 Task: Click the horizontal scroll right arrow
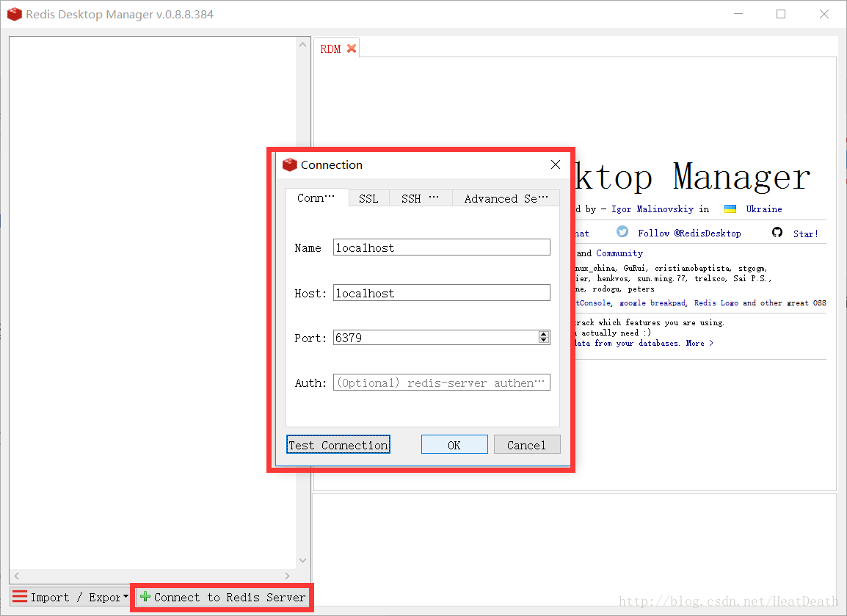click(x=287, y=576)
